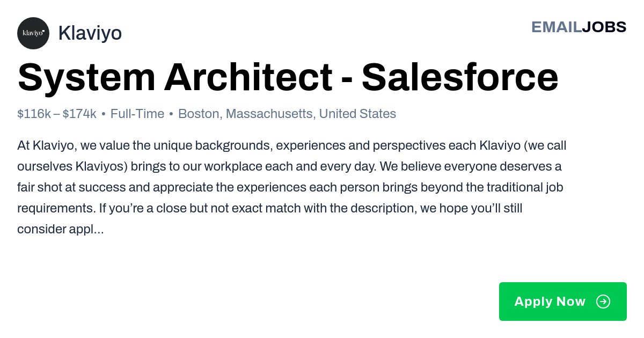Click the arrow circle icon in Apply Now
Viewport: 644px width, 338px height.
(x=603, y=302)
